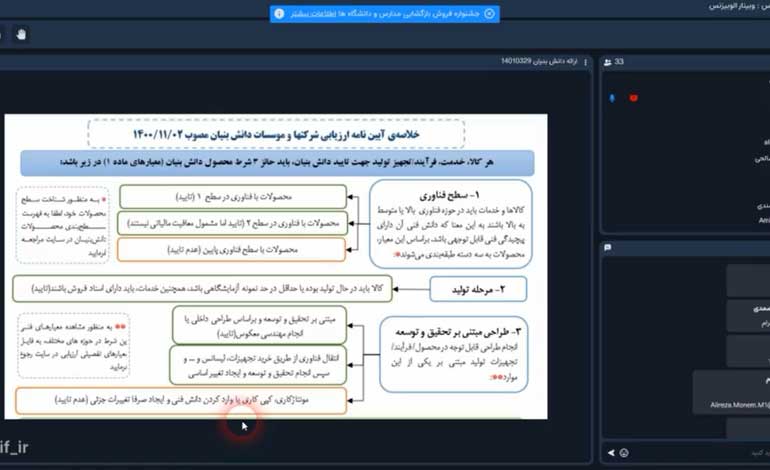The image size is (770, 470).
Task: Click the blue microphone status icon
Action: point(612,98)
